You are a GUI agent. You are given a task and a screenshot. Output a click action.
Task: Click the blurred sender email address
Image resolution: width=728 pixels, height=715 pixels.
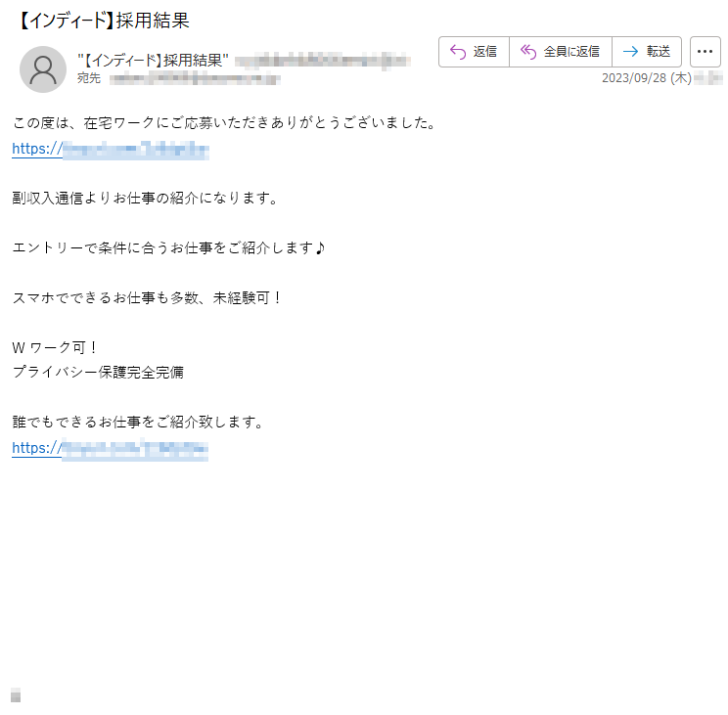pyautogui.click(x=322, y=61)
